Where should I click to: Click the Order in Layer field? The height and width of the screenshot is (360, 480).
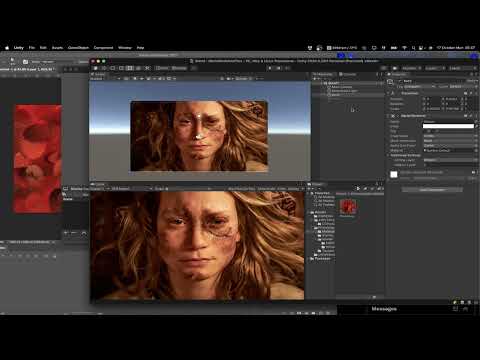click(x=450, y=165)
